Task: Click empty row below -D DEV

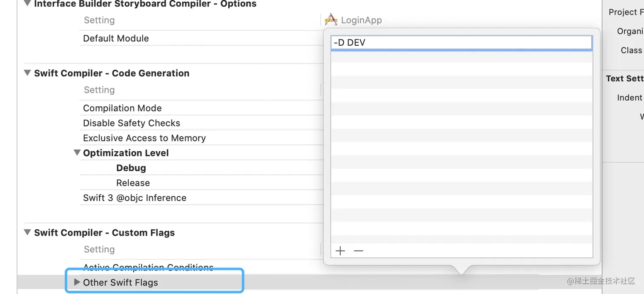Action: (x=461, y=56)
